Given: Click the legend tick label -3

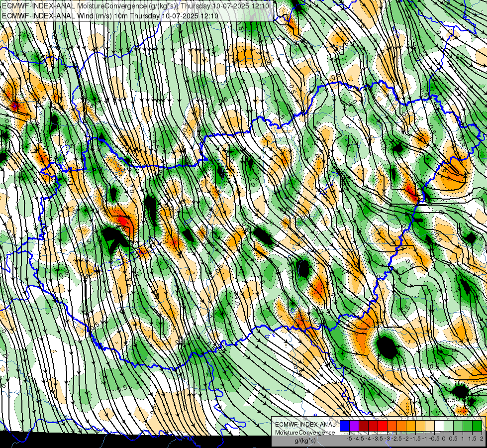Looking at the screenshot, I should tap(388, 439).
